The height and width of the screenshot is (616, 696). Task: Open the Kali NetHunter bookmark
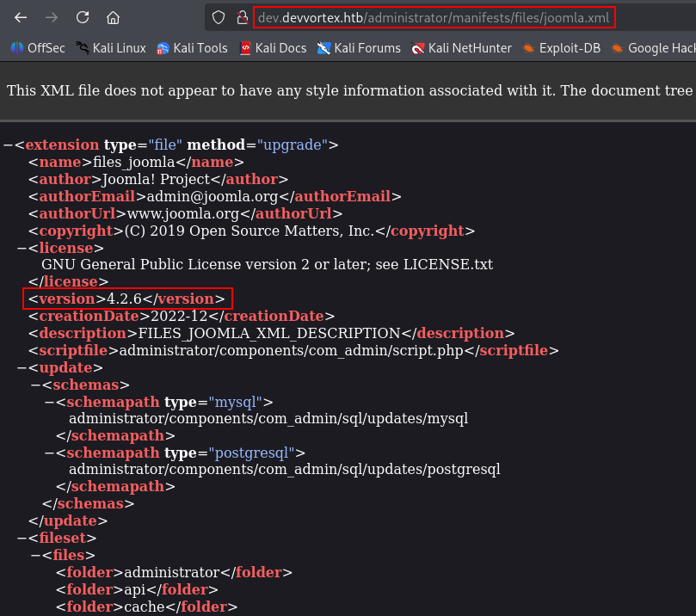pyautogui.click(x=461, y=48)
